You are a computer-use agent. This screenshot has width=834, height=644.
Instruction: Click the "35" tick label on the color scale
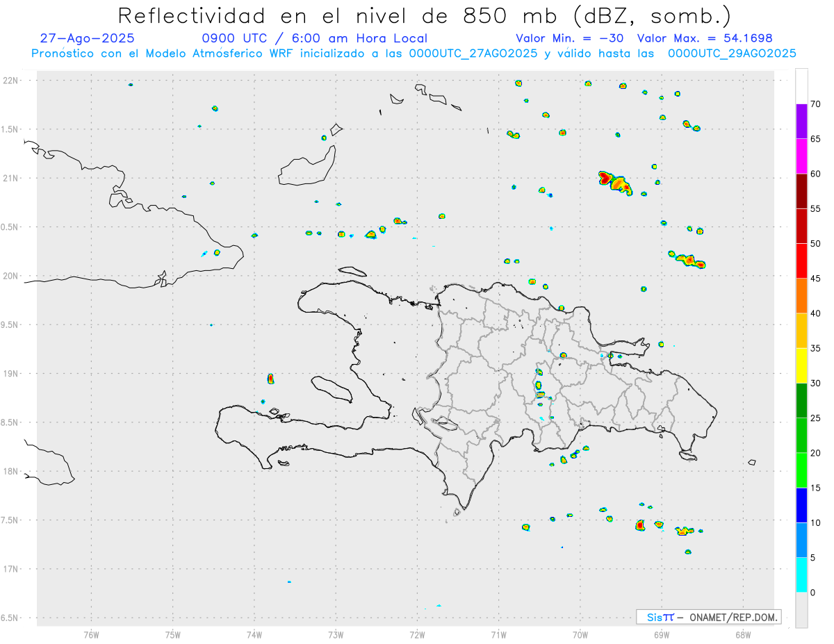[815, 349]
